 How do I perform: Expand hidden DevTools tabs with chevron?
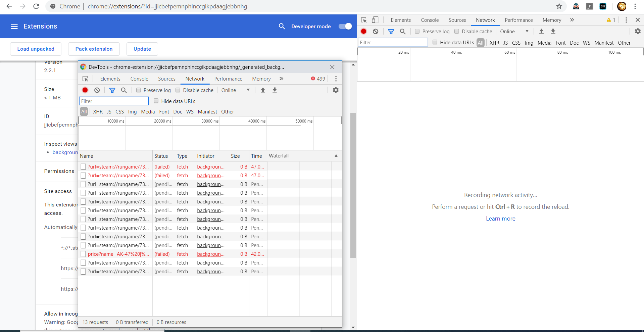(281, 79)
